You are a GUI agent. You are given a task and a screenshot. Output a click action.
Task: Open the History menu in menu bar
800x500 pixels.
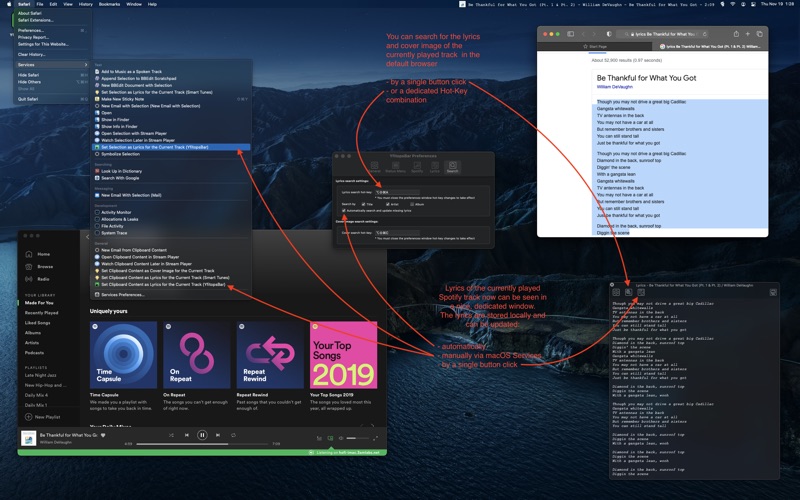click(x=86, y=4)
